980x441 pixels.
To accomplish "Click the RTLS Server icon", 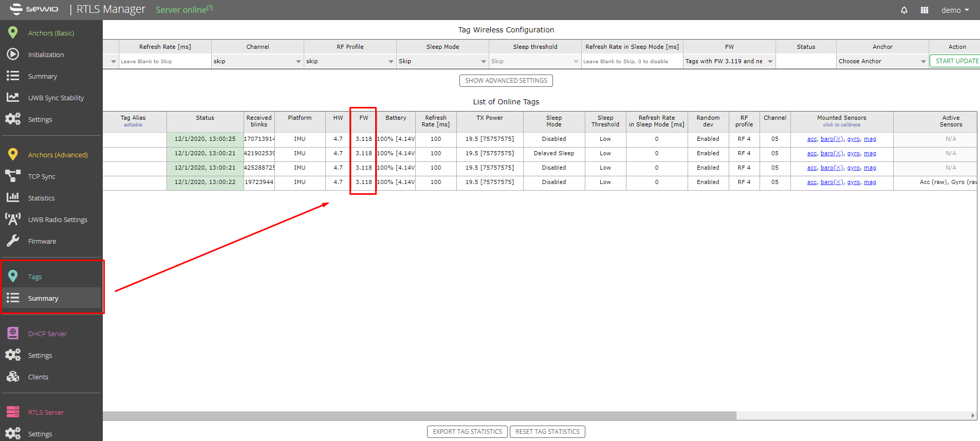I will point(13,412).
